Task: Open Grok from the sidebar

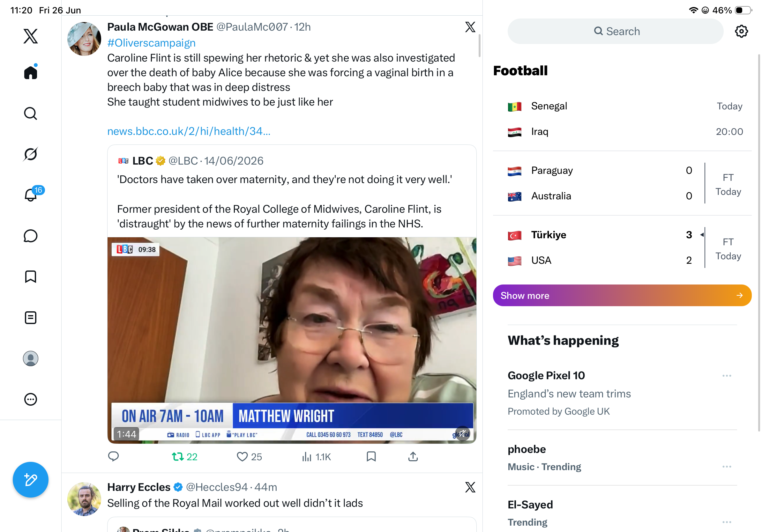Action: coord(31,154)
